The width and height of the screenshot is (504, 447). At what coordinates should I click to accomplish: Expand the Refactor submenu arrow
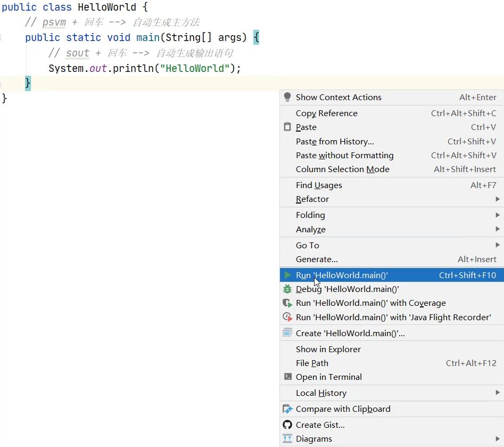497,199
